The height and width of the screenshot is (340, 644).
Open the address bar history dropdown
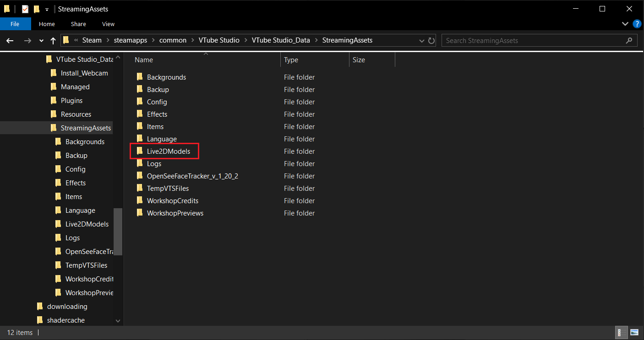coord(422,40)
